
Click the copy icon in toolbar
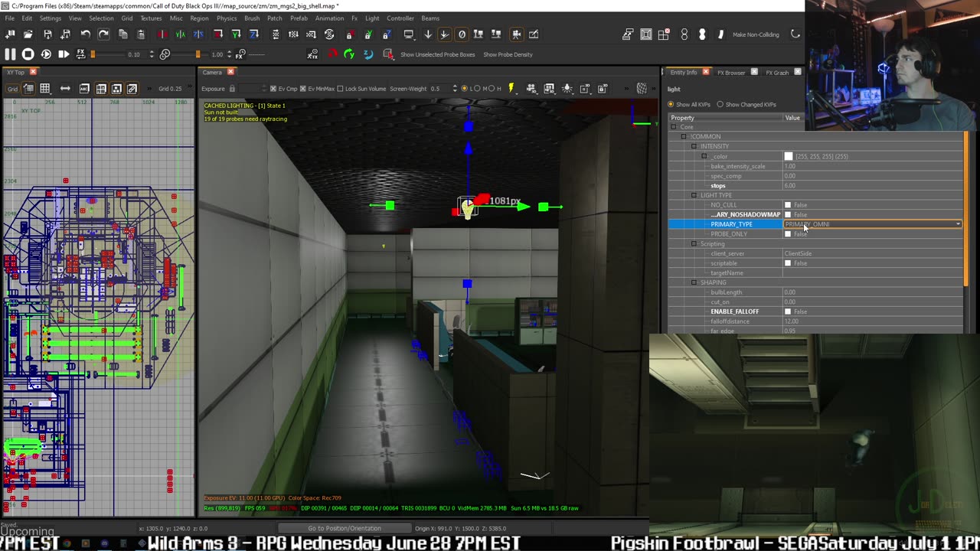click(x=122, y=34)
